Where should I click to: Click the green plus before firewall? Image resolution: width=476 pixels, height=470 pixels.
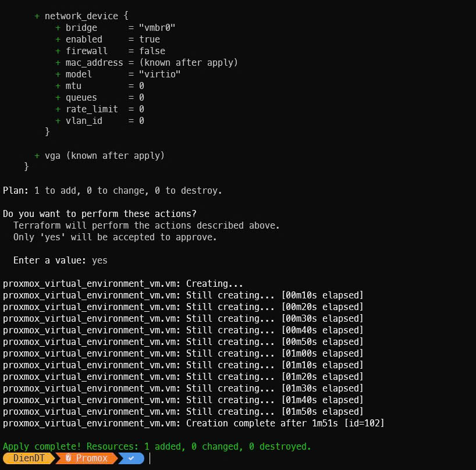point(58,51)
